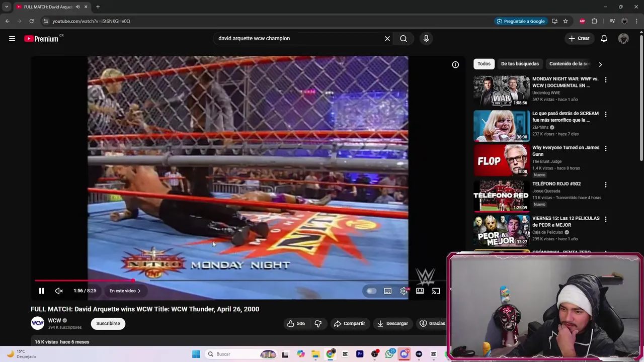The width and height of the screenshot is (644, 362).
Task: Bookmark this page with star
Action: click(566, 21)
